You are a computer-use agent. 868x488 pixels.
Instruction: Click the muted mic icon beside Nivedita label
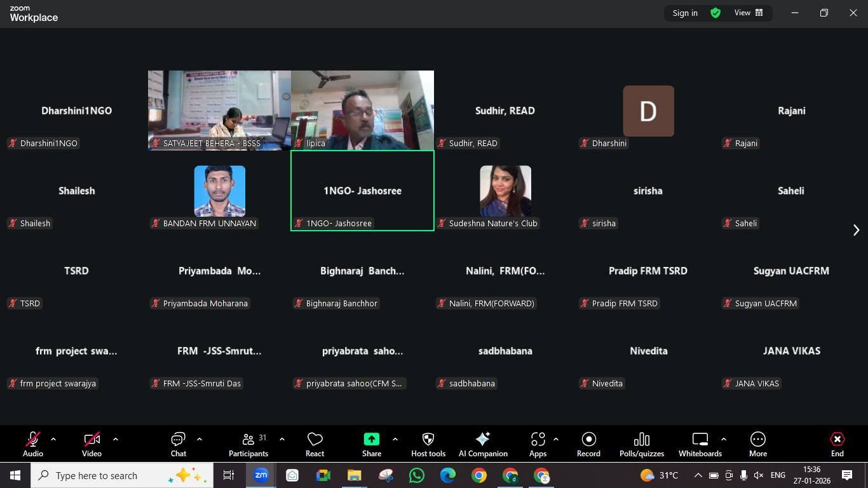pos(584,383)
